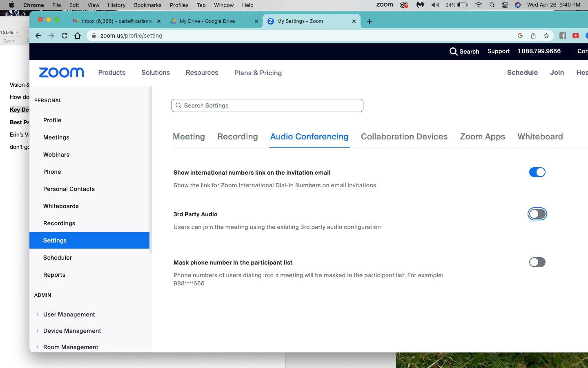Screen dimensions: 588x368
Task: Click the Malwarebytes menu bar icon
Action: tap(420, 5)
